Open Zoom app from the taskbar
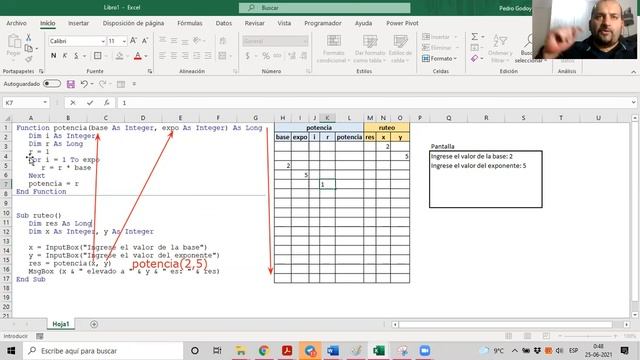640x360 pixels. point(424,351)
